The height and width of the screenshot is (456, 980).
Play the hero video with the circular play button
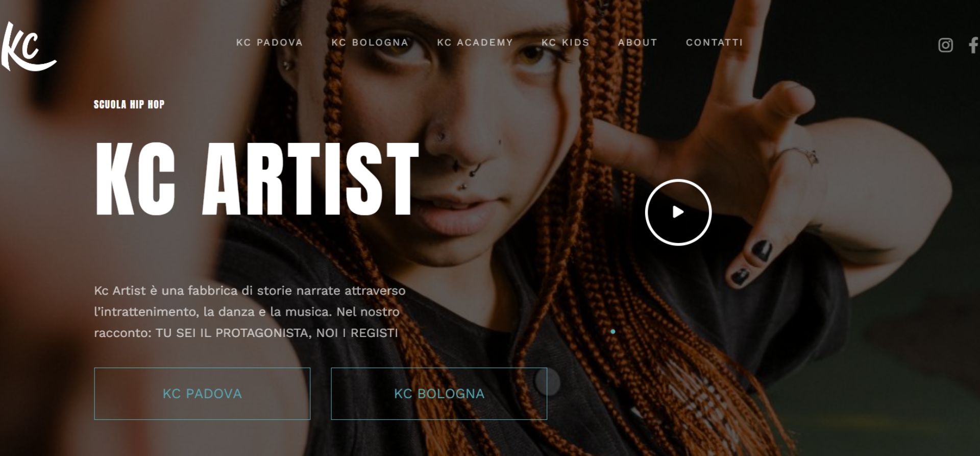[678, 212]
